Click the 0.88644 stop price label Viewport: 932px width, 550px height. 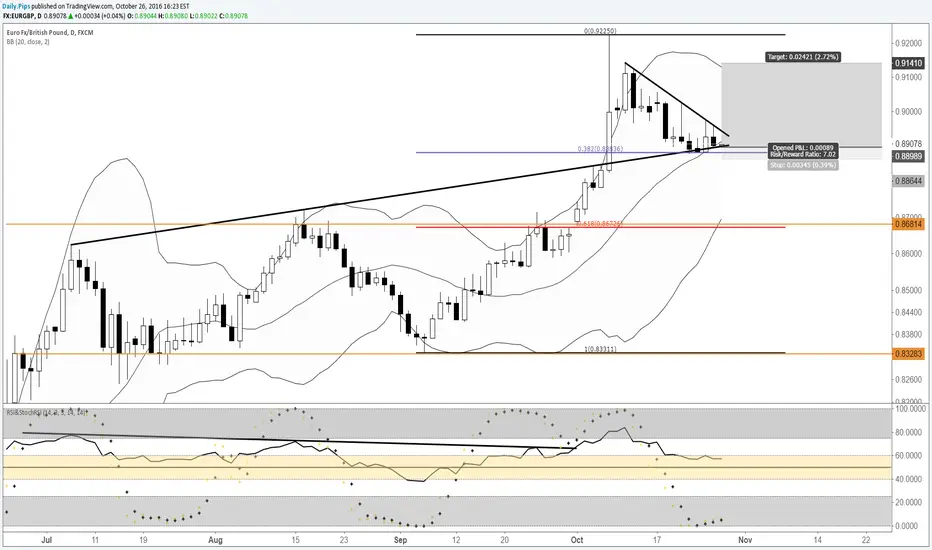coord(908,180)
